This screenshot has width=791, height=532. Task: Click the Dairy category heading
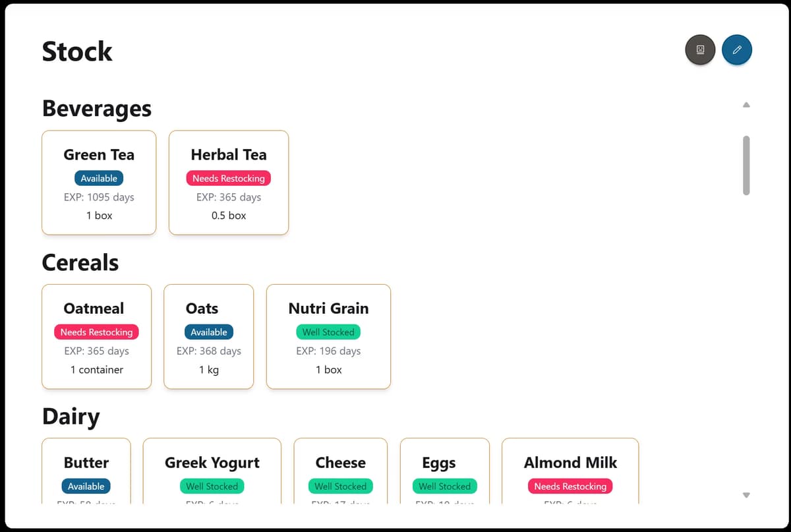point(71,417)
